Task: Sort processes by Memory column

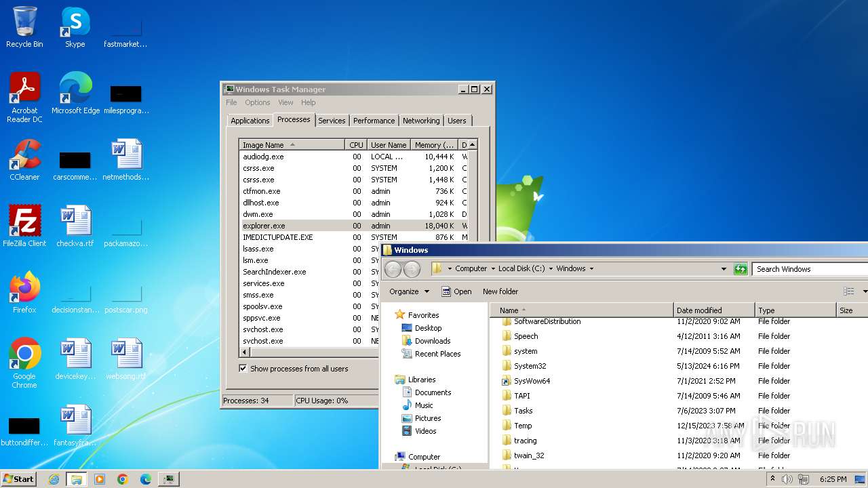Action: click(x=435, y=144)
